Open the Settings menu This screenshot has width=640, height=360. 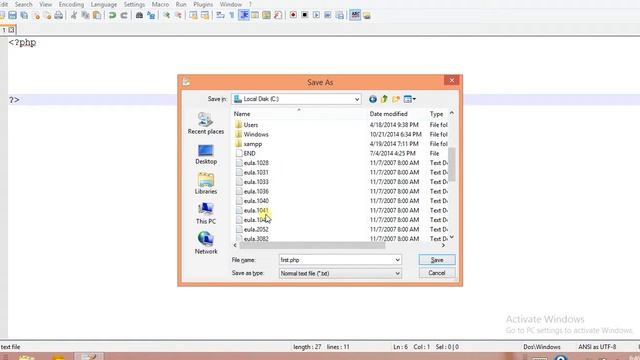(x=134, y=4)
